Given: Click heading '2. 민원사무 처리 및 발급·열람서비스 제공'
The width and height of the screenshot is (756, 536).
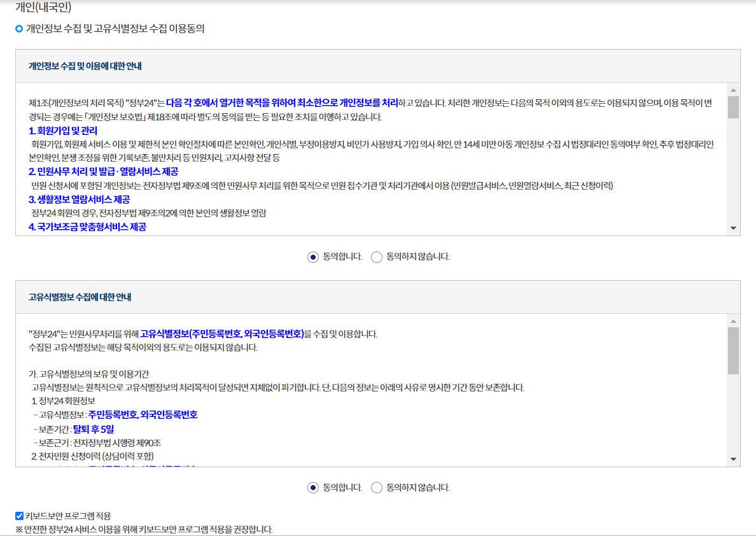Looking at the screenshot, I should 104,171.
